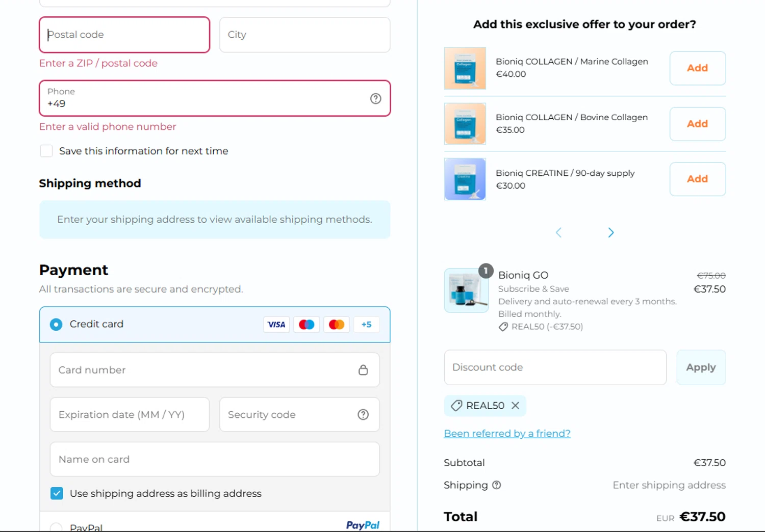Uncheck Use shipping address as billing address

[57, 493]
